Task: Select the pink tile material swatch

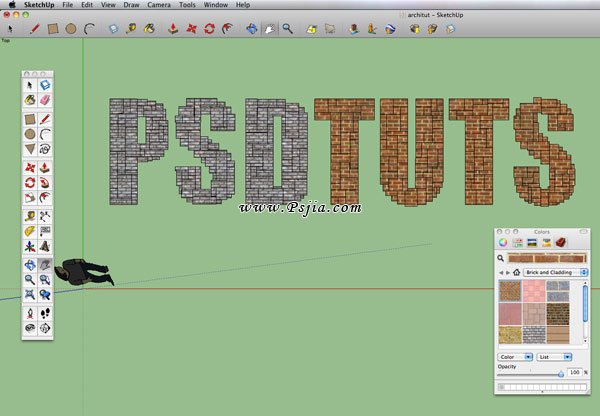Action: [534, 288]
